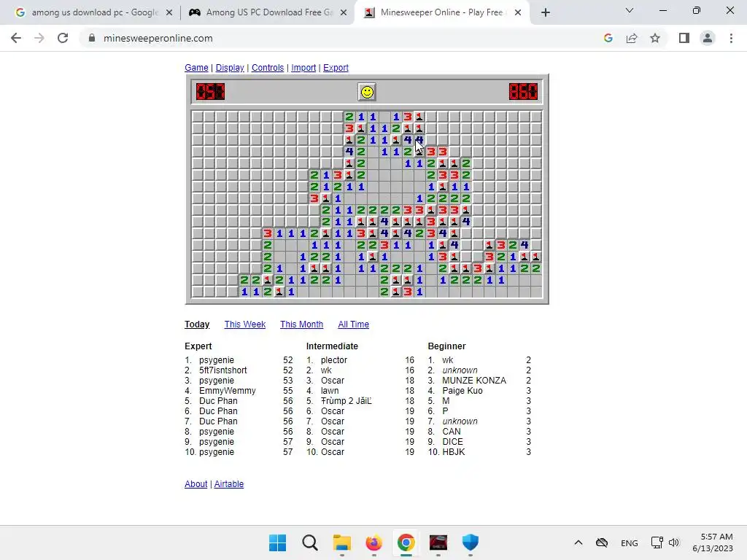This screenshot has height=560, width=747.
Task: Open Windows taskbar search
Action: 309,542
